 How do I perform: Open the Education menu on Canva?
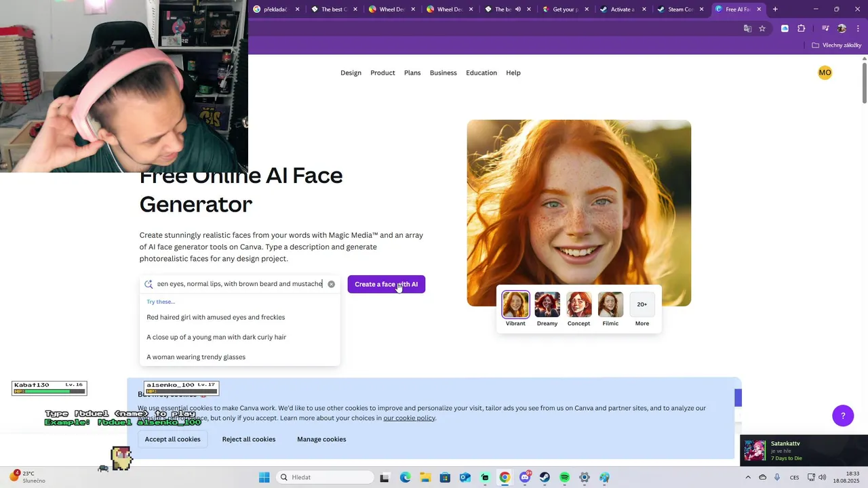[481, 73]
